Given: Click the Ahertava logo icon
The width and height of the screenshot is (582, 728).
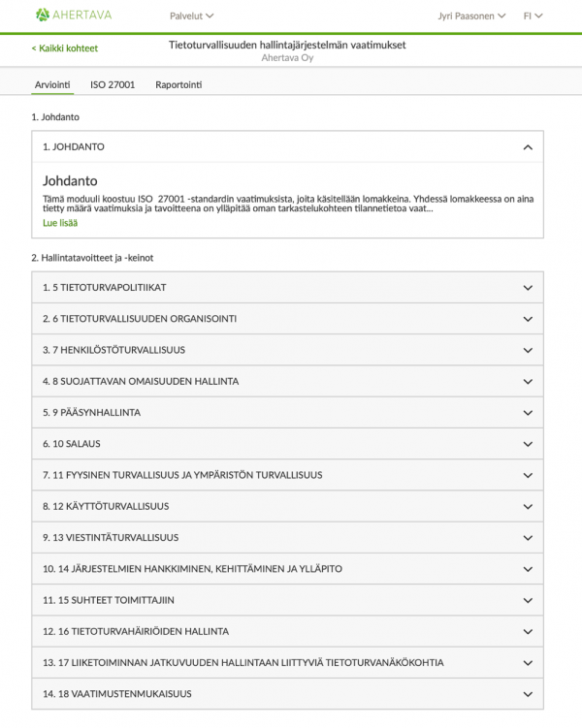Looking at the screenshot, I should 43,16.
